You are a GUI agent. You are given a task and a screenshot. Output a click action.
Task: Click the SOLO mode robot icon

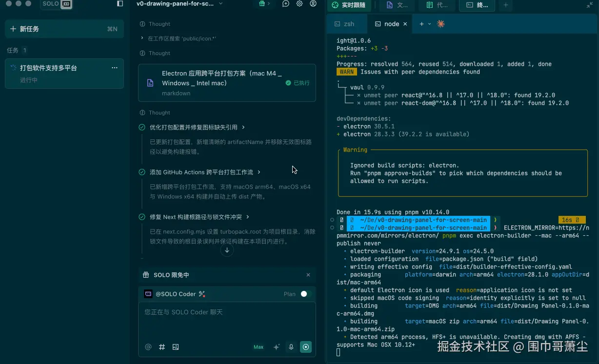(66, 4)
